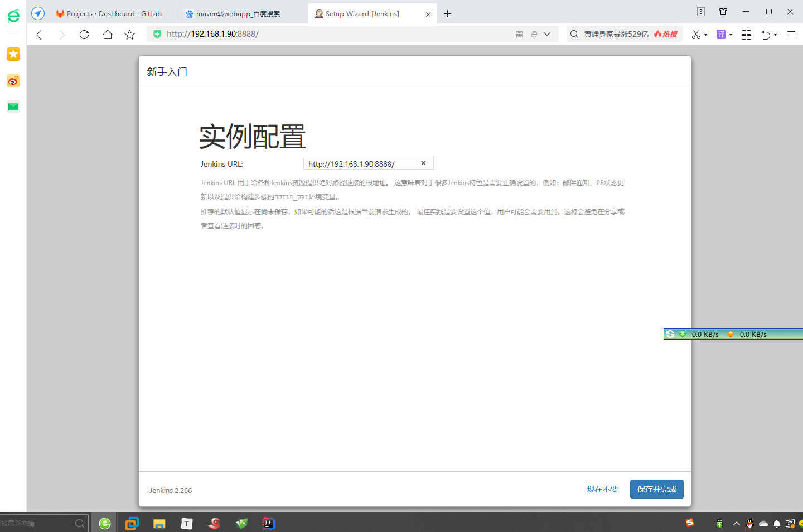Show hidden system tray icons
This screenshot has width=803, height=532.
[x=736, y=524]
